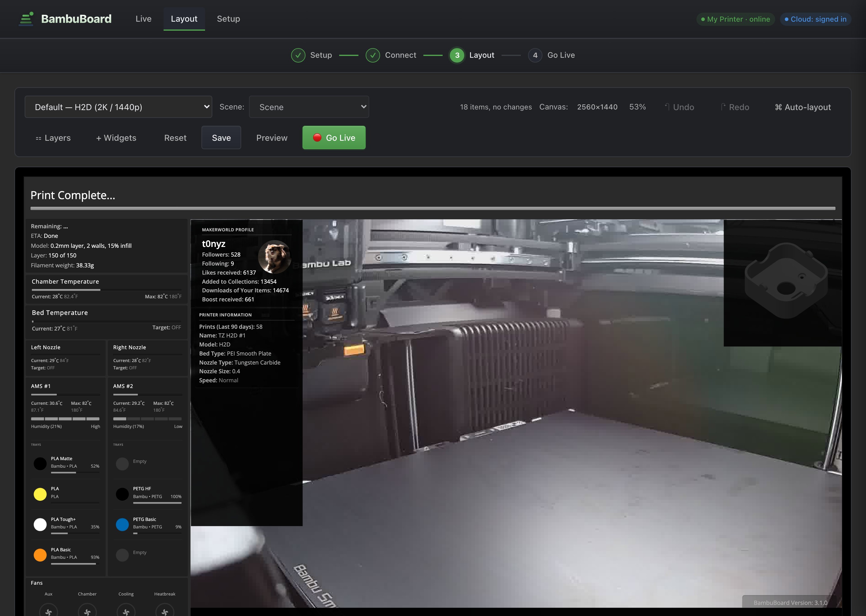Screen dimensions: 866x616
Task: Open the layout preset dropdown Default — H2D
Action: pyautogui.click(x=118, y=107)
